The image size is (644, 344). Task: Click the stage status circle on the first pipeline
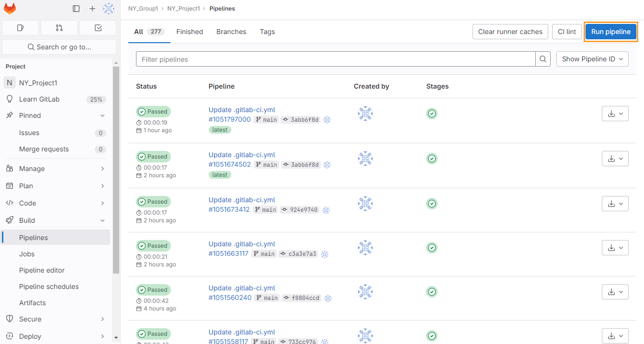point(431,114)
